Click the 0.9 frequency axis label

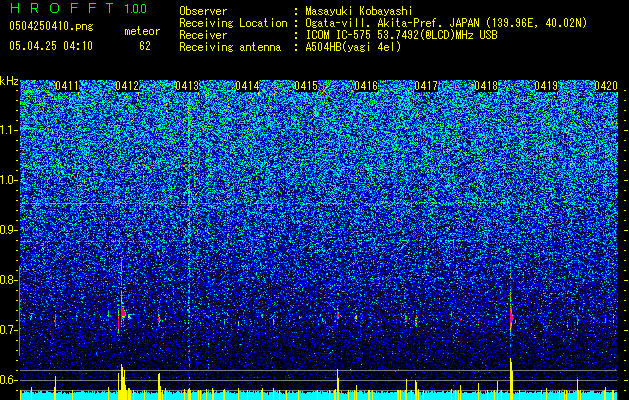(9, 230)
